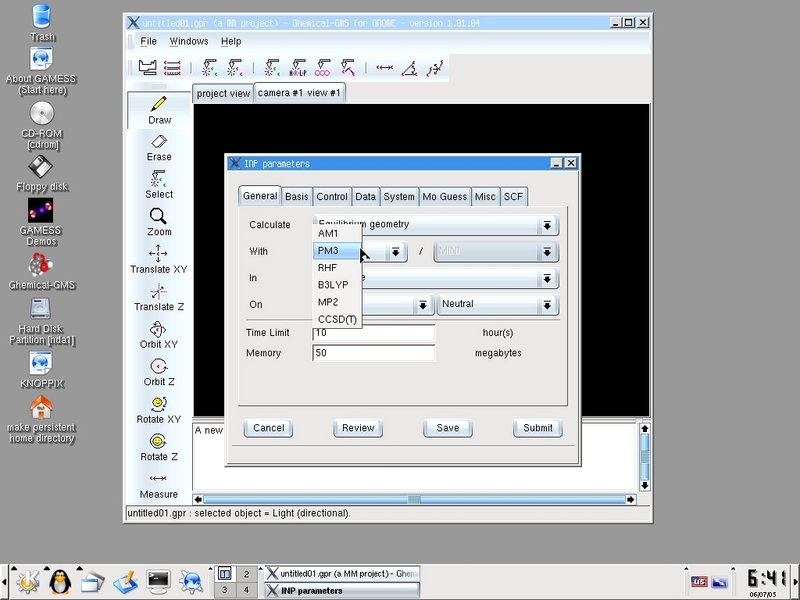
Task: Click the Submit button
Action: [x=537, y=428]
